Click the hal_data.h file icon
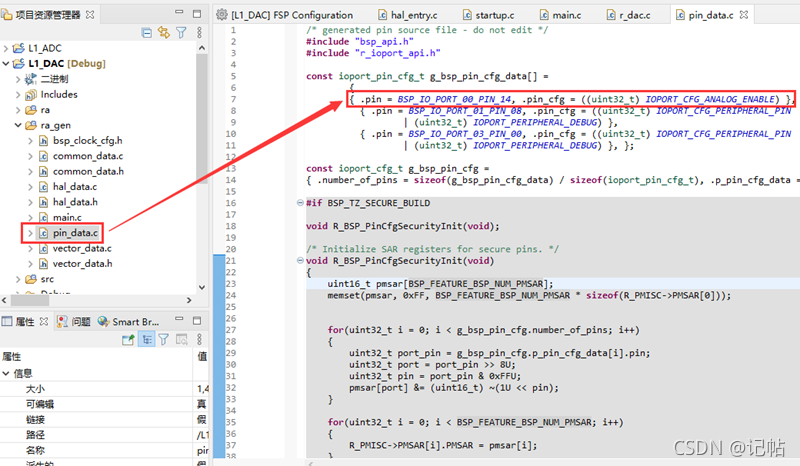Screen dimensions: 800x466 click(44, 202)
